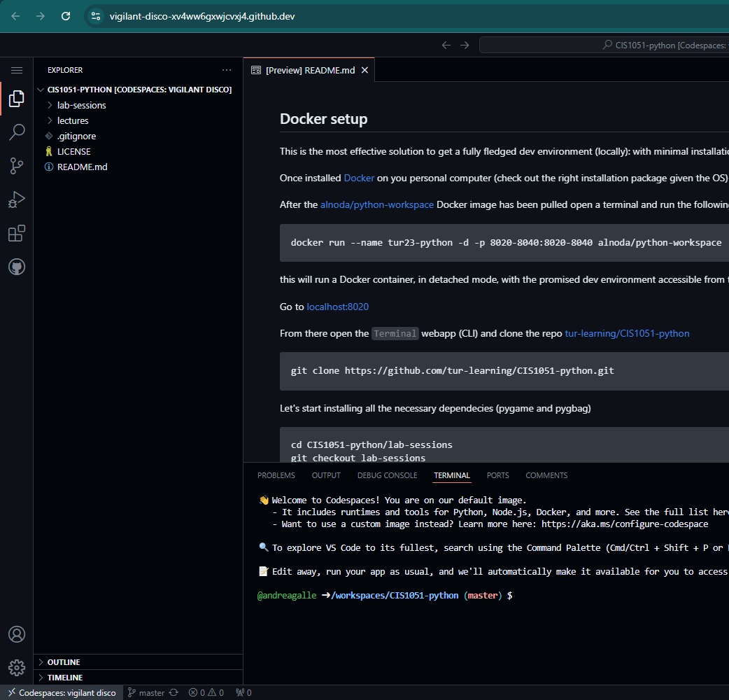729x700 pixels.
Task: Click the browser address bar URL
Action: coord(202,16)
